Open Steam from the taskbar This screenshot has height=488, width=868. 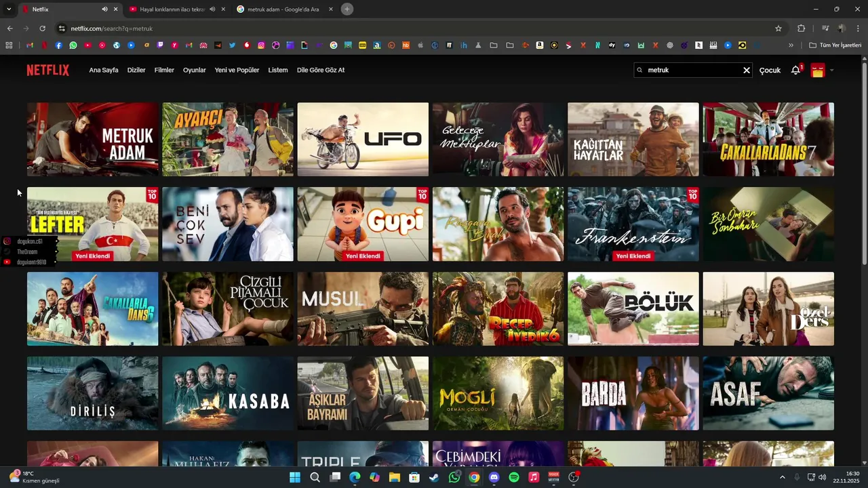point(434,477)
